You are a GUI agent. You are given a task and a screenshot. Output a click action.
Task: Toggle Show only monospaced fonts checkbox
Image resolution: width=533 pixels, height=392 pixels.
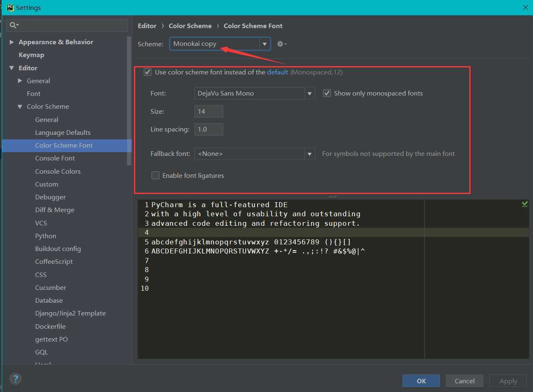click(x=327, y=93)
